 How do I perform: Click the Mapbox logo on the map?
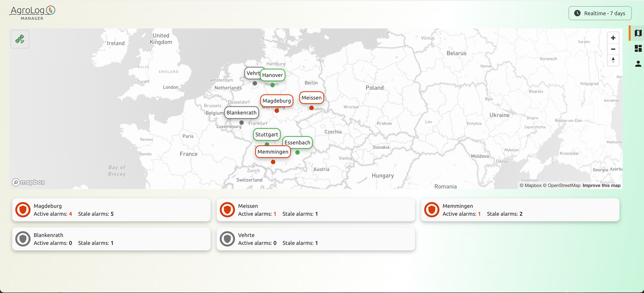pyautogui.click(x=28, y=182)
